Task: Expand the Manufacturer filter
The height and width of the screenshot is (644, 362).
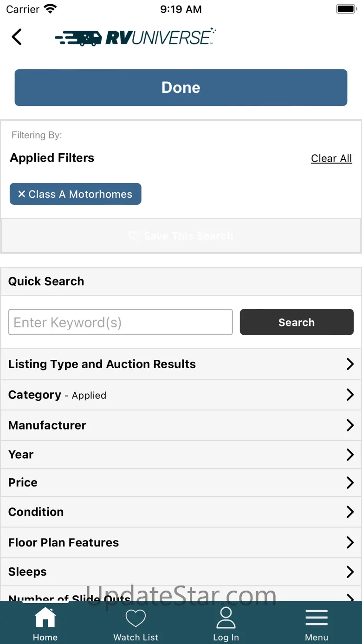Action: click(x=181, y=425)
